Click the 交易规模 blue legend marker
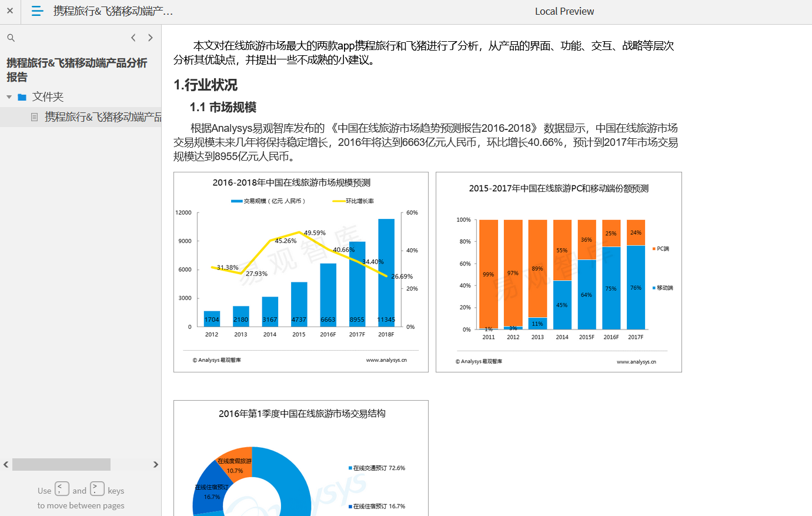 click(237, 201)
